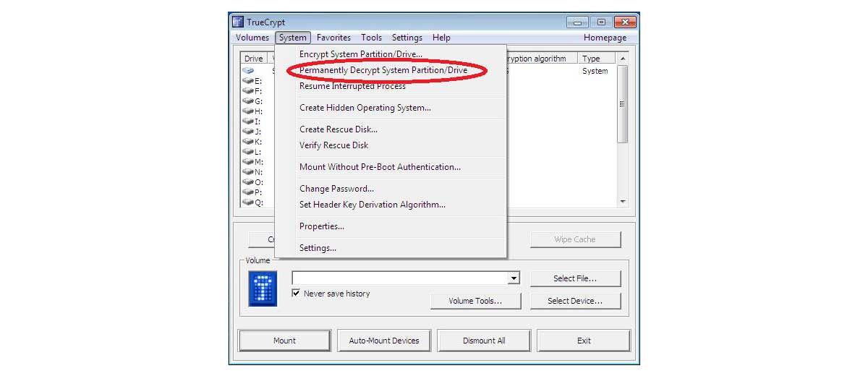Screen dimensions: 868x376
Task: Click the Drive column header
Action: (254, 59)
